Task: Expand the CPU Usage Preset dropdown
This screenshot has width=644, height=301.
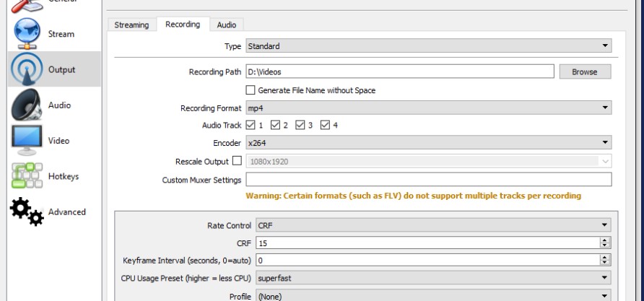Action: (x=434, y=278)
